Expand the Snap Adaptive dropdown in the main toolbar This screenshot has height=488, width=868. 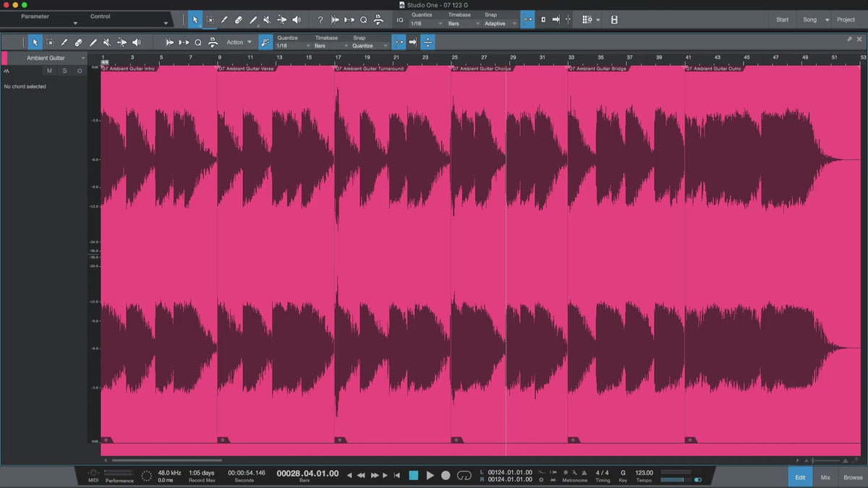pos(500,24)
